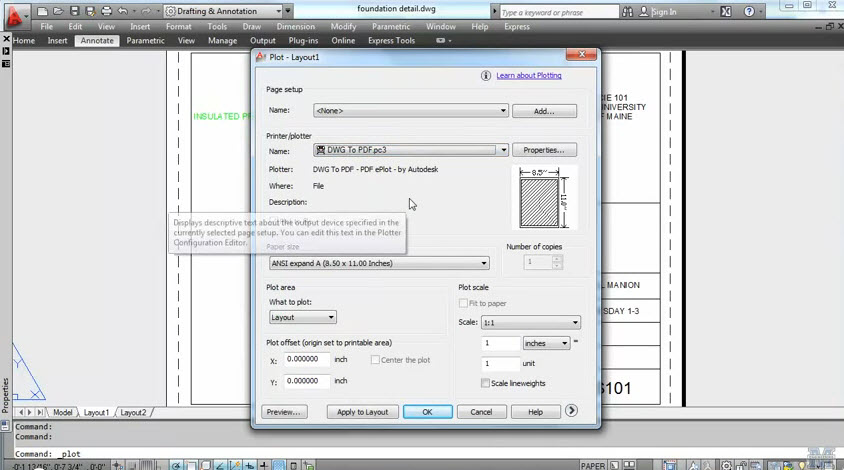Open the What to plot Layout dropdown

click(x=303, y=317)
